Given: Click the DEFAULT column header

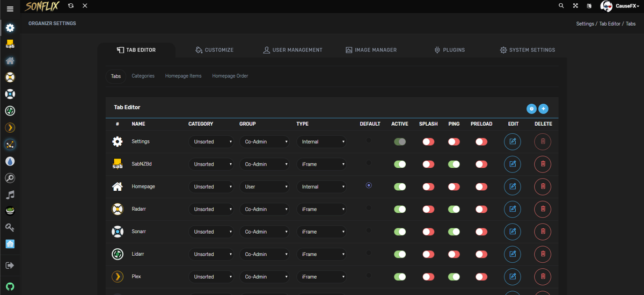Looking at the screenshot, I should [370, 124].
